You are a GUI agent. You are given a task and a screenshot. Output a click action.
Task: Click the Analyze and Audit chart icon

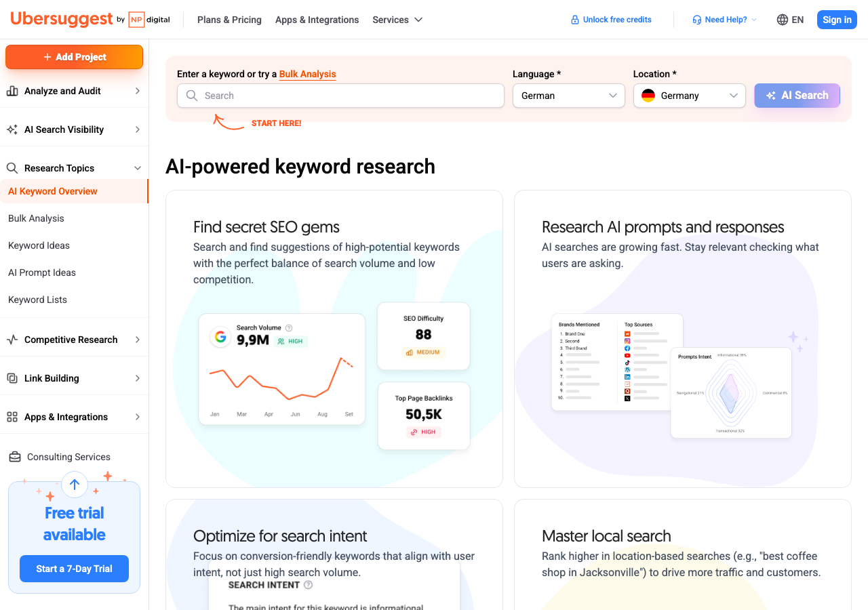(x=12, y=91)
